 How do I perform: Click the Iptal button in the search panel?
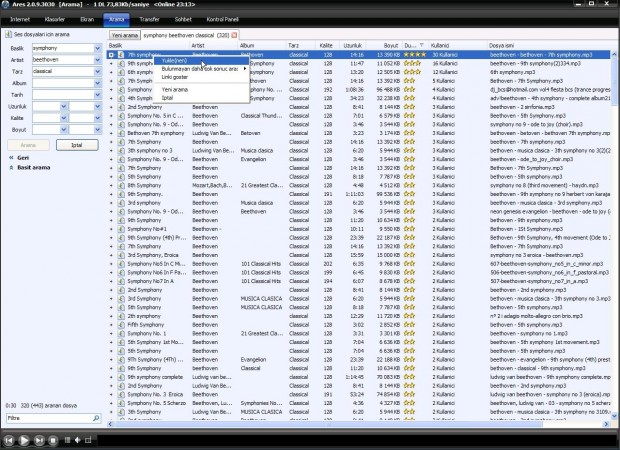[77, 145]
